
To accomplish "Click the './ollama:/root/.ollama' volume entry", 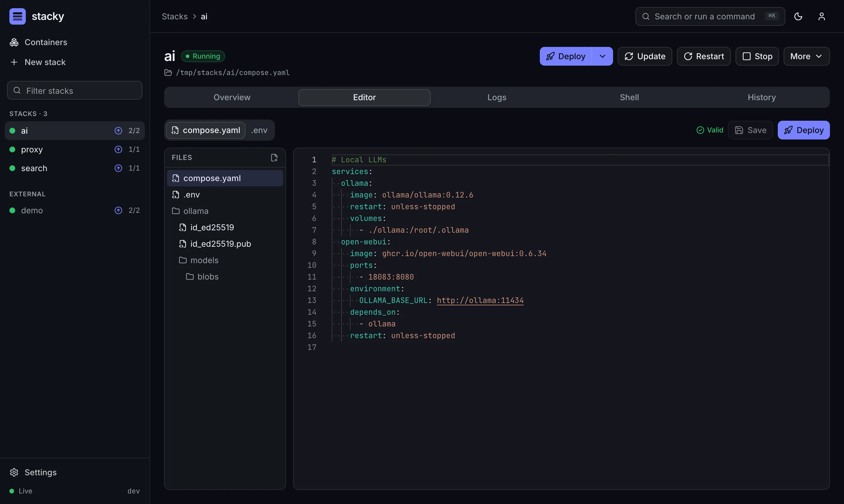I will click(x=418, y=230).
